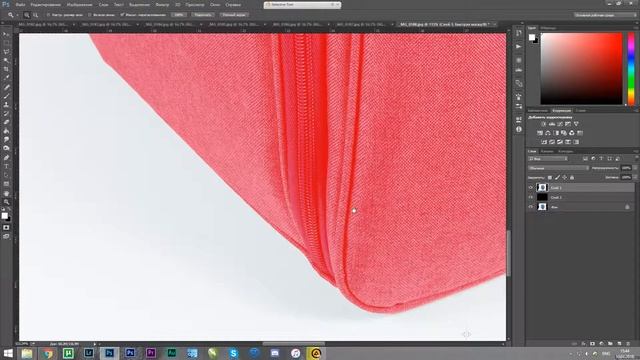Click the zoom-in mode icon in options bar
This screenshot has height=360, width=640.
(27, 15)
